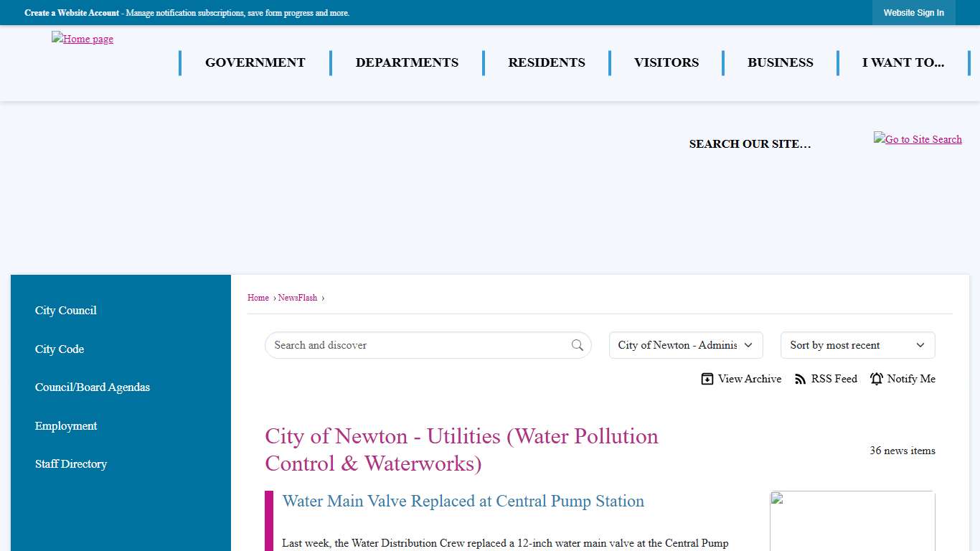Go to Council/Board Agendas page
Viewport: 980px width, 551px height.
(93, 387)
